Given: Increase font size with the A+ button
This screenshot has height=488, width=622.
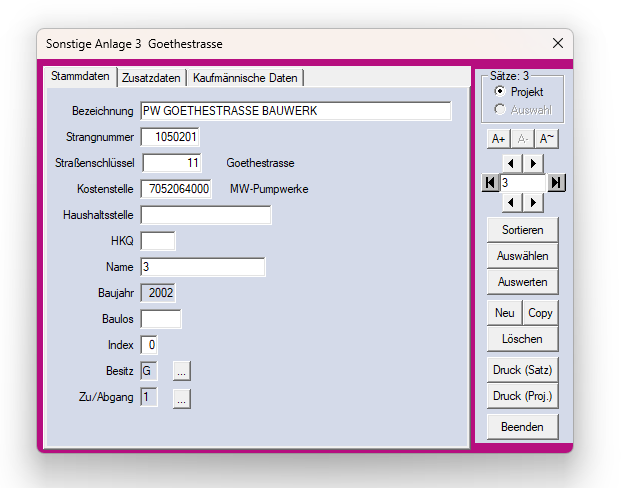Looking at the screenshot, I should click(x=498, y=139).
